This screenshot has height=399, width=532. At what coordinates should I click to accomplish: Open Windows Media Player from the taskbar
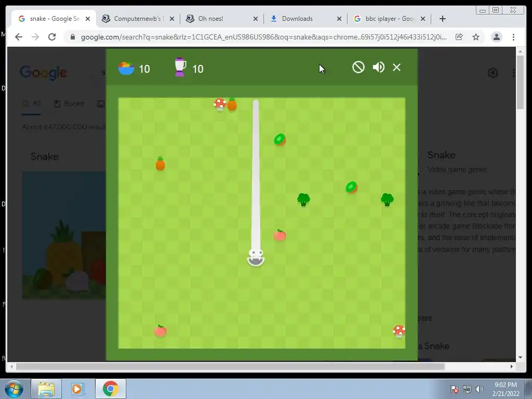click(77, 389)
